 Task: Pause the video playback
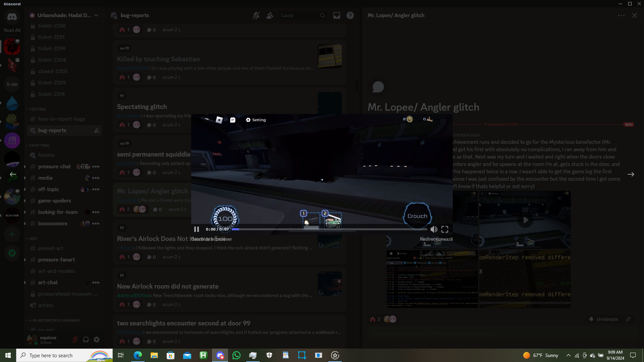point(197,229)
